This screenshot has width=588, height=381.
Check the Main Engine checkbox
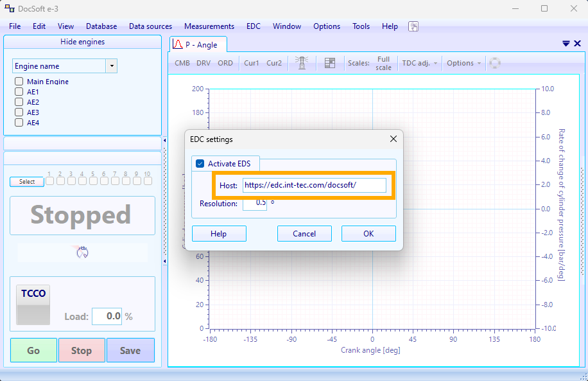(19, 82)
